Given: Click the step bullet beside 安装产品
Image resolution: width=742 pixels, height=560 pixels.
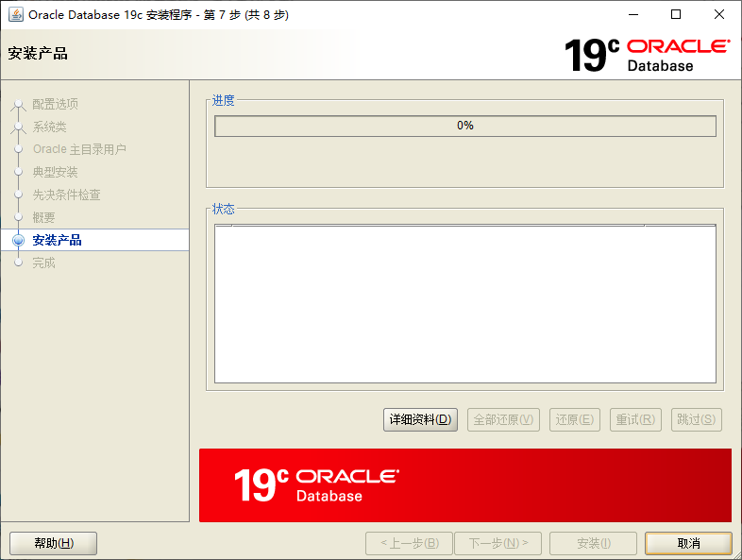Looking at the screenshot, I should pyautogui.click(x=19, y=240).
